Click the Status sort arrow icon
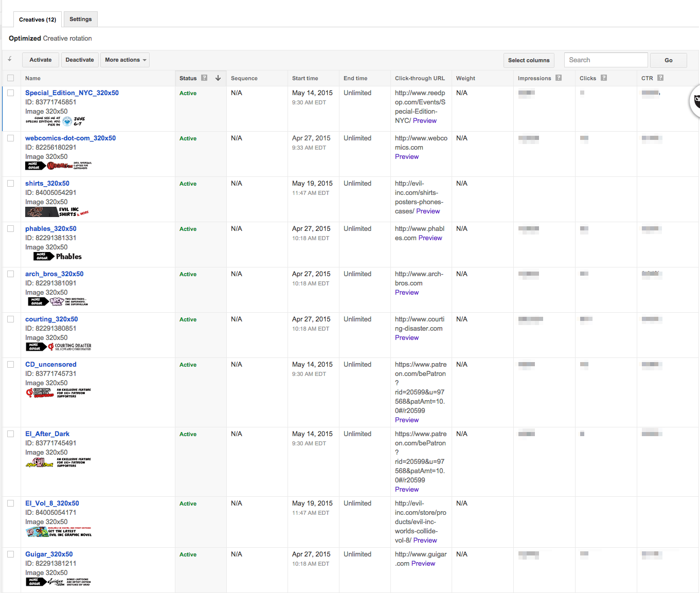 point(218,78)
